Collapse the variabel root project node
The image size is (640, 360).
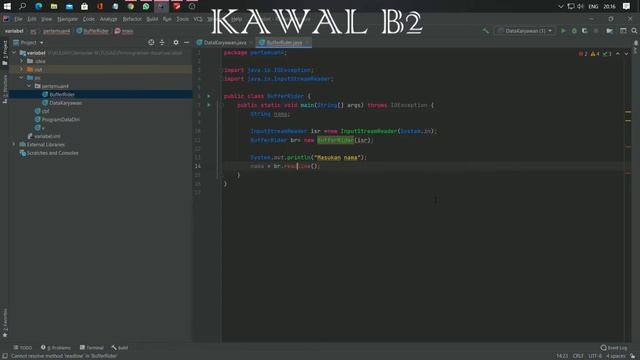pos(14,53)
